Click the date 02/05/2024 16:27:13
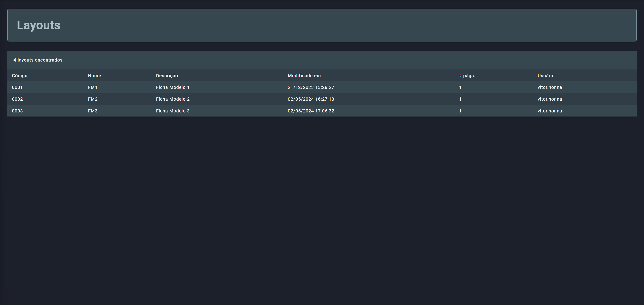644x305 pixels. click(311, 99)
